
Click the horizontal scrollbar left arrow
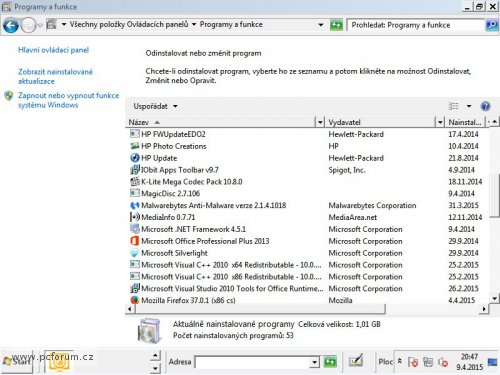click(130, 309)
